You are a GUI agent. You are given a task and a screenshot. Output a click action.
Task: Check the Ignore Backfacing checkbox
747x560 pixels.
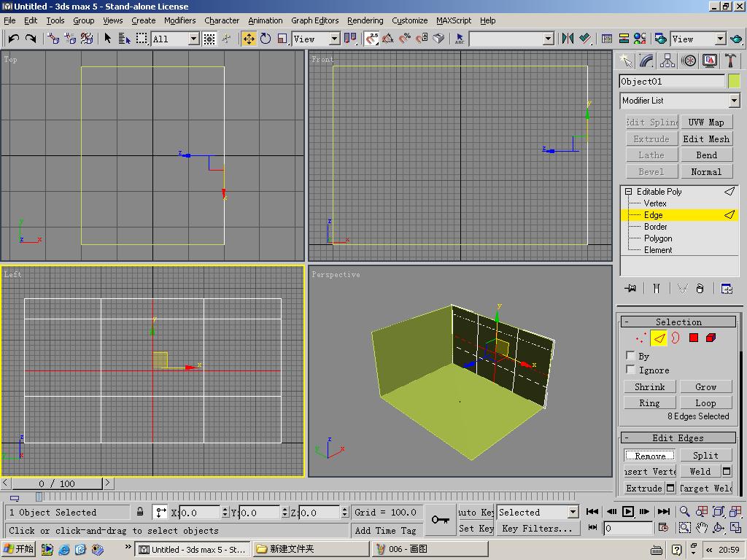631,370
